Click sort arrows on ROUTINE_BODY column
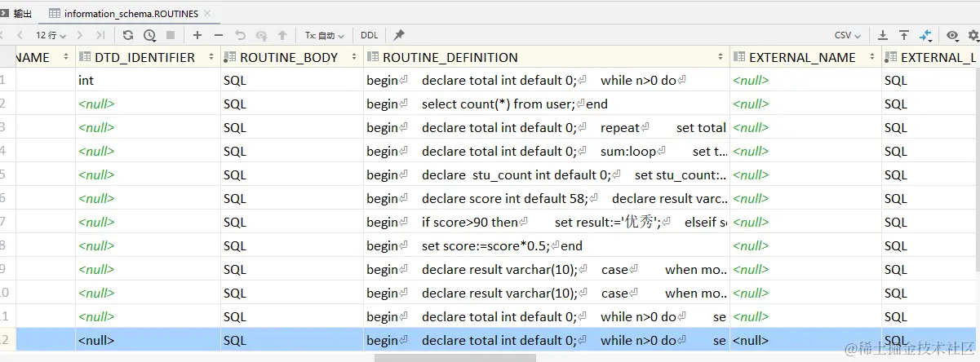The width and height of the screenshot is (980, 362). tap(354, 57)
